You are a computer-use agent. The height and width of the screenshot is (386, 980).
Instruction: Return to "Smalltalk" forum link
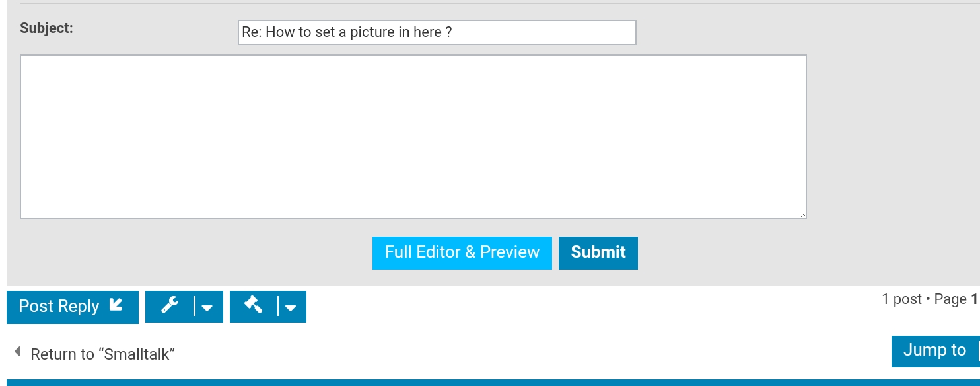pos(102,354)
